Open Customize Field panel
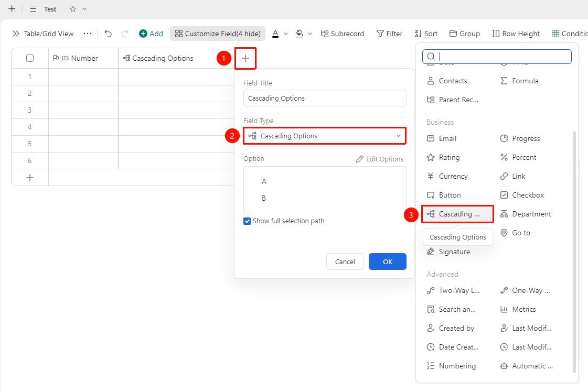The image size is (588, 392). 218,34
